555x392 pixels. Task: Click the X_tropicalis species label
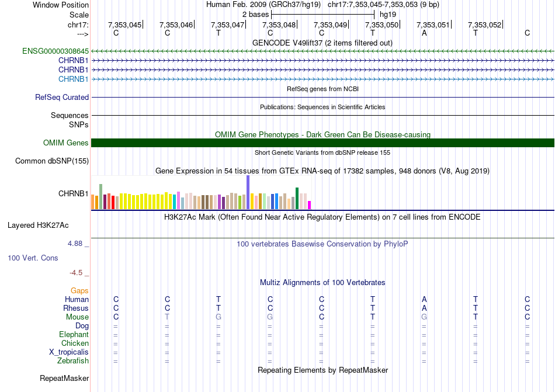69,352
